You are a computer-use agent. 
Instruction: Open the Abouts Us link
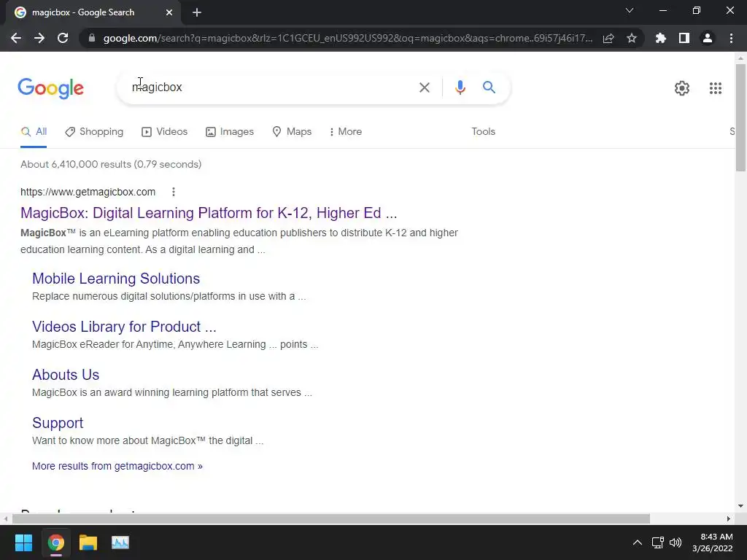click(66, 375)
